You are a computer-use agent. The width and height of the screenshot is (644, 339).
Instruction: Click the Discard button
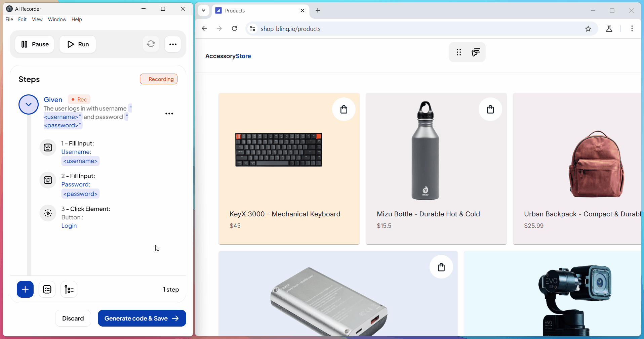point(73,318)
